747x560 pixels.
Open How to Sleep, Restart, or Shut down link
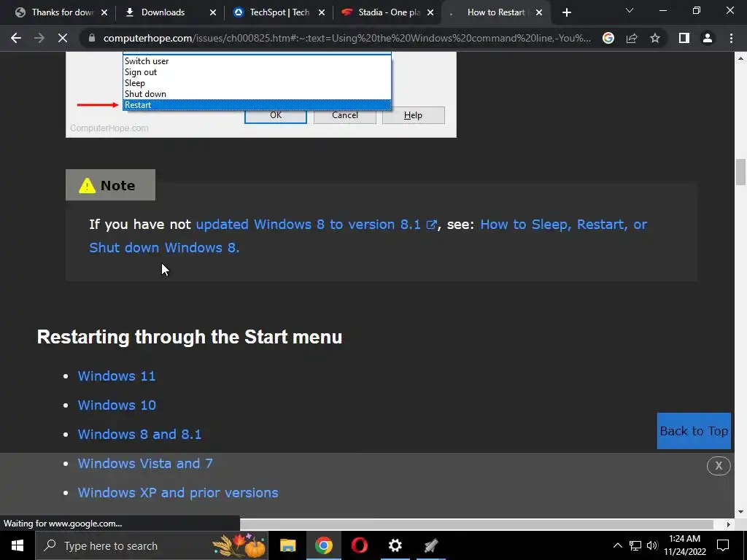[368, 236]
